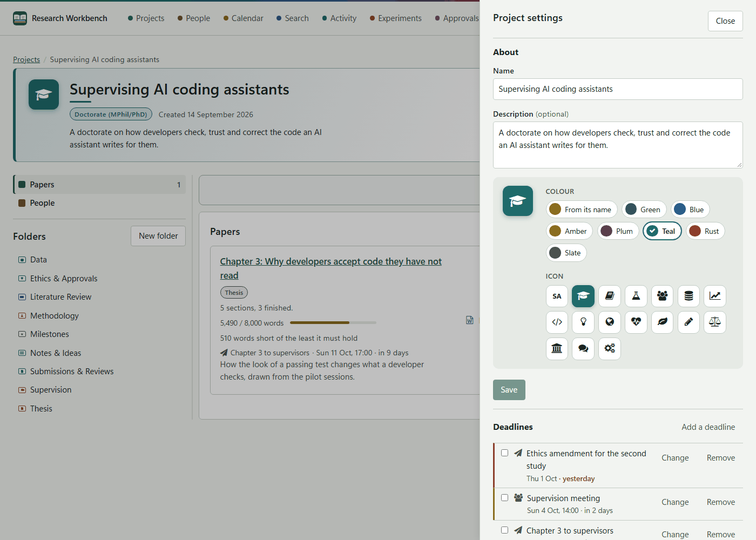This screenshot has height=540, width=756.
Task: Choose the Plum colour swatch
Action: [x=618, y=231]
